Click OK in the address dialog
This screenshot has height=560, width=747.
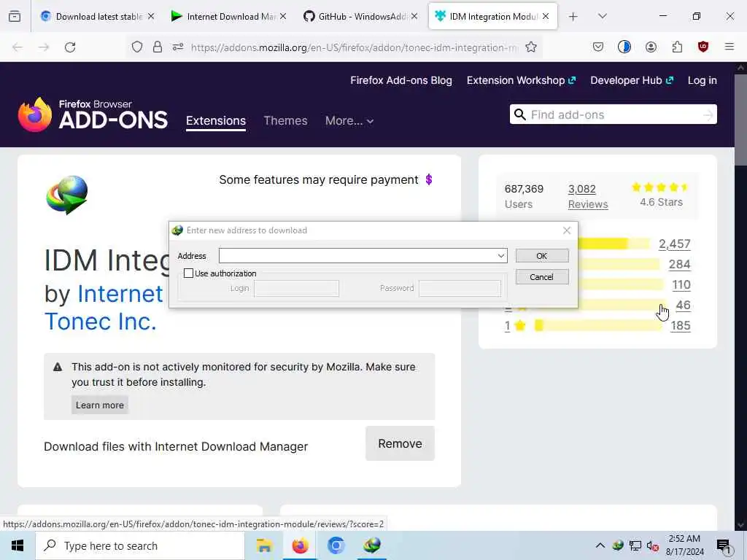tap(542, 256)
